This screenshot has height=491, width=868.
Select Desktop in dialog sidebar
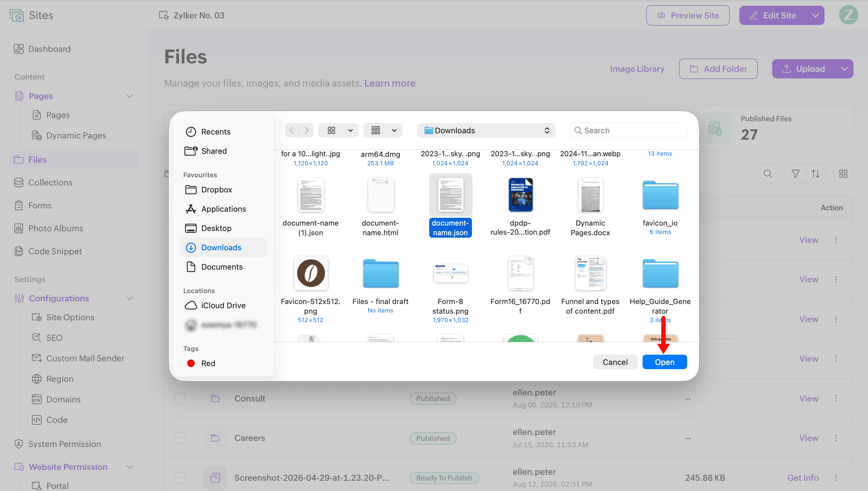pyautogui.click(x=208, y=228)
